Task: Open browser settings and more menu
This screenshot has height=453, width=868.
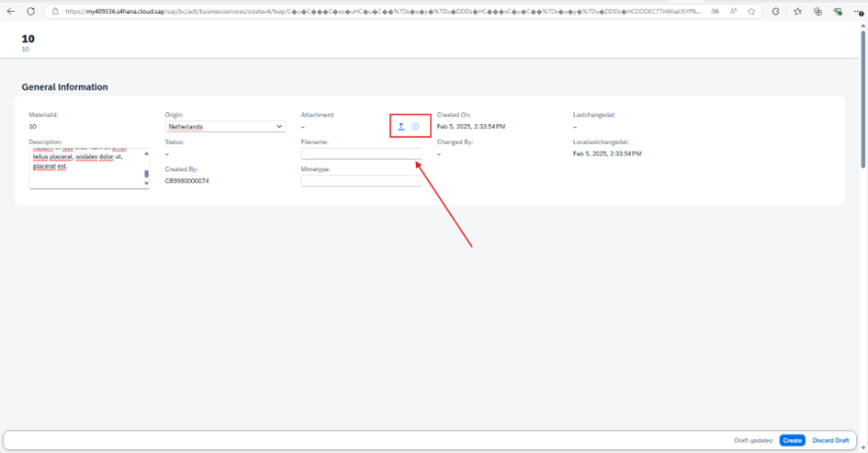Action: pyautogui.click(x=857, y=12)
